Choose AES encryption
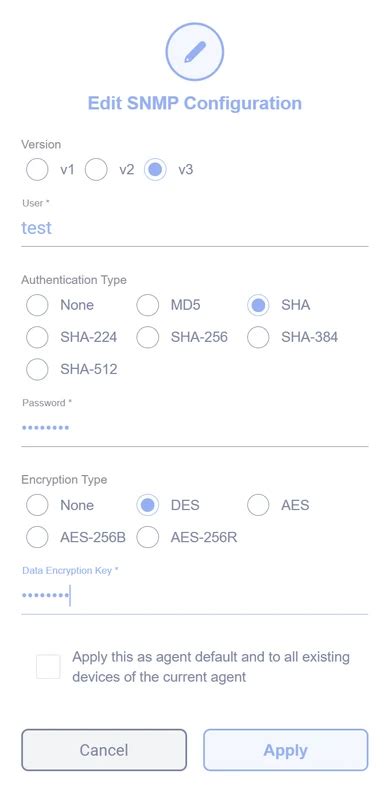This screenshot has height=794, width=392. click(x=258, y=505)
